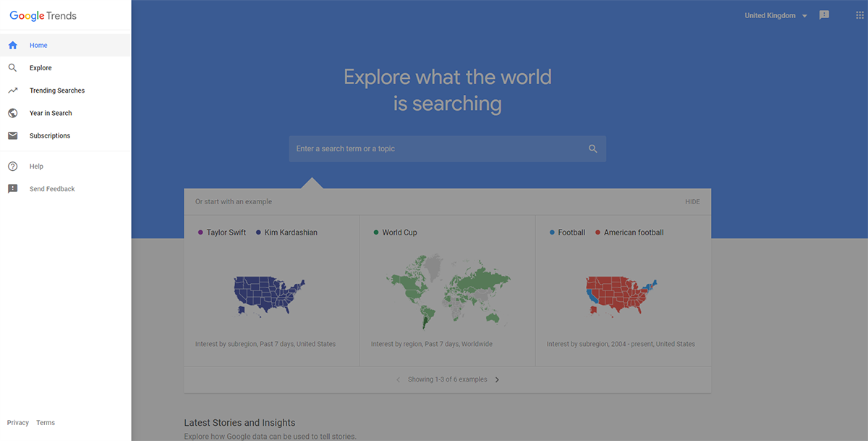Open the Terms link

(46, 423)
